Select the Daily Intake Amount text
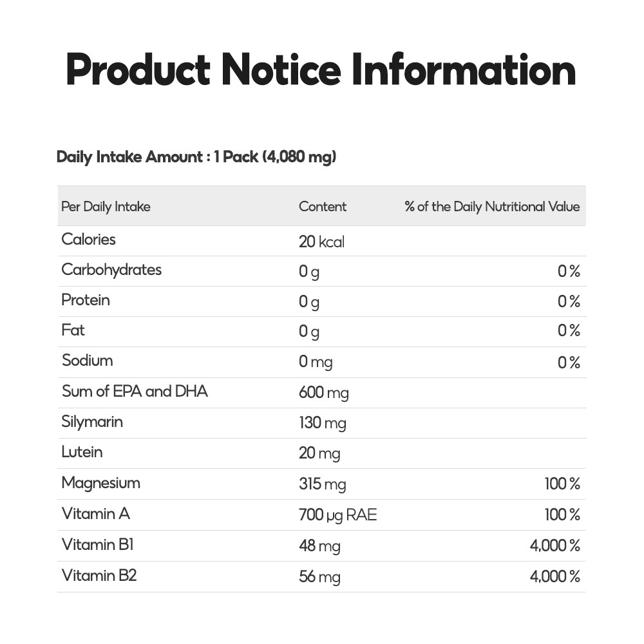 point(196,156)
